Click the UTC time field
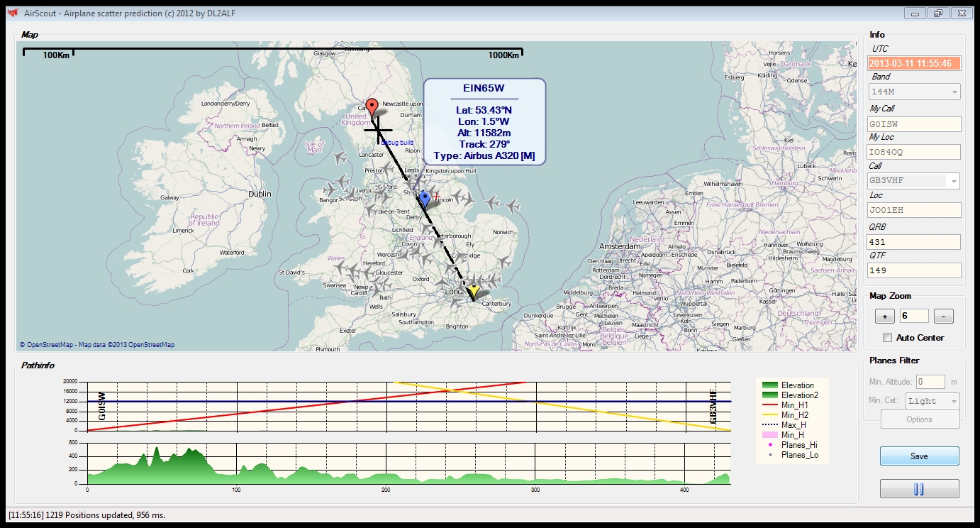Image resolution: width=980 pixels, height=528 pixels. 915,63
